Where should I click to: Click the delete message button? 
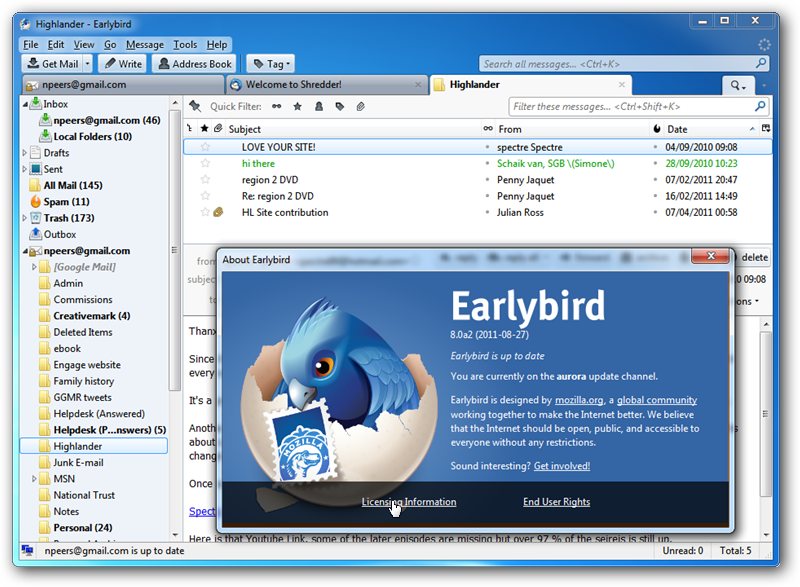(x=754, y=257)
